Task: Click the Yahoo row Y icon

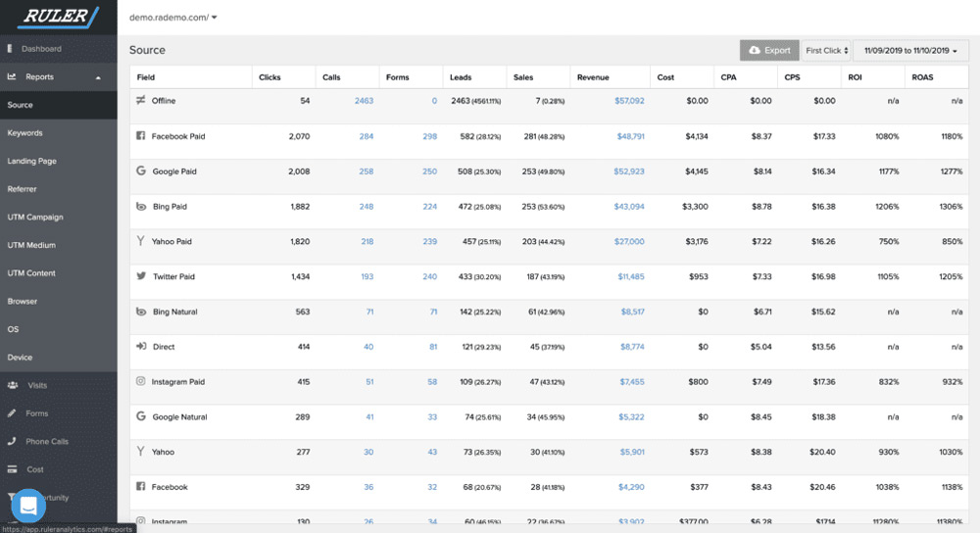Action: click(140, 451)
